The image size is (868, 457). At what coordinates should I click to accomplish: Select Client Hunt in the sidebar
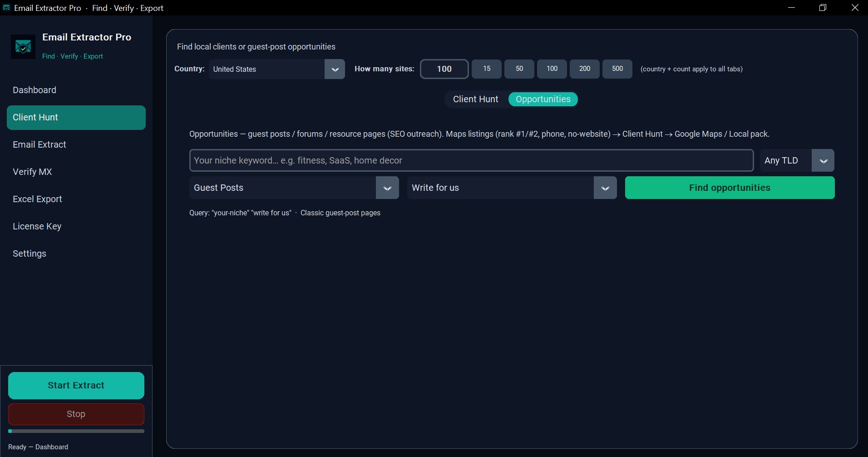coord(76,117)
